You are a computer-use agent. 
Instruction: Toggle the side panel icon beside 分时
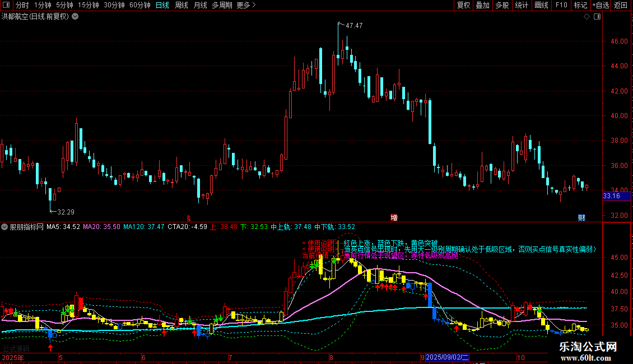(x=6, y=5)
